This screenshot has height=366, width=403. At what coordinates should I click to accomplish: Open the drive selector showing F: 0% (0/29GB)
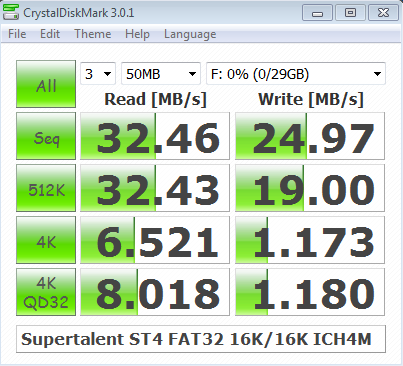[296, 73]
